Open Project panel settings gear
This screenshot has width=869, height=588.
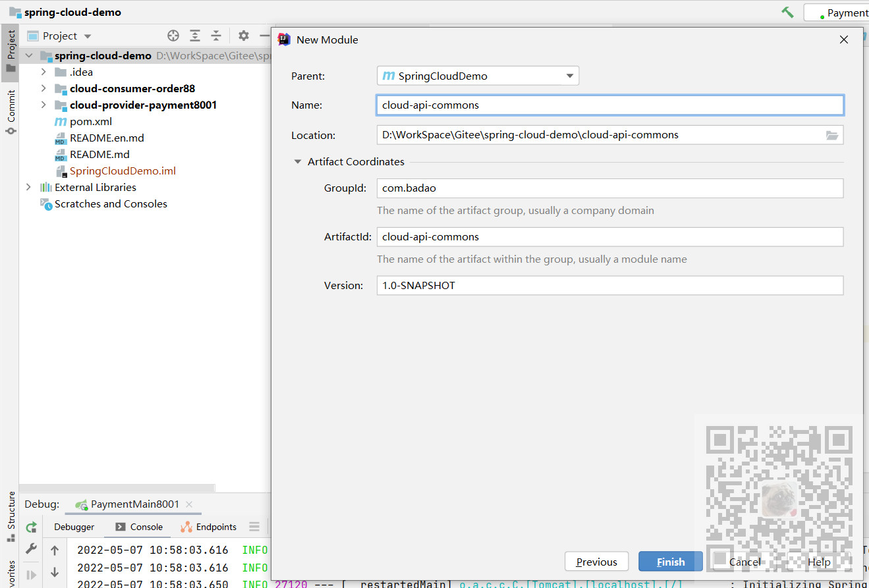coord(244,36)
